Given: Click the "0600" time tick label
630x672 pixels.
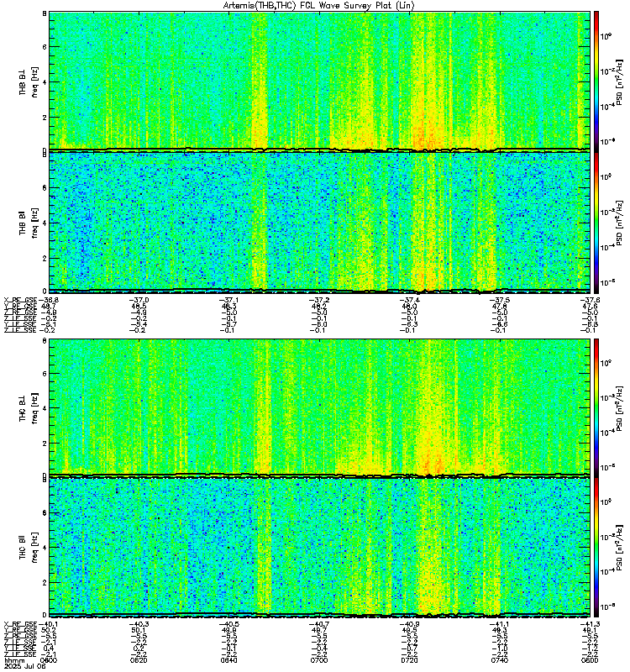Looking at the screenshot, I should [50, 660].
